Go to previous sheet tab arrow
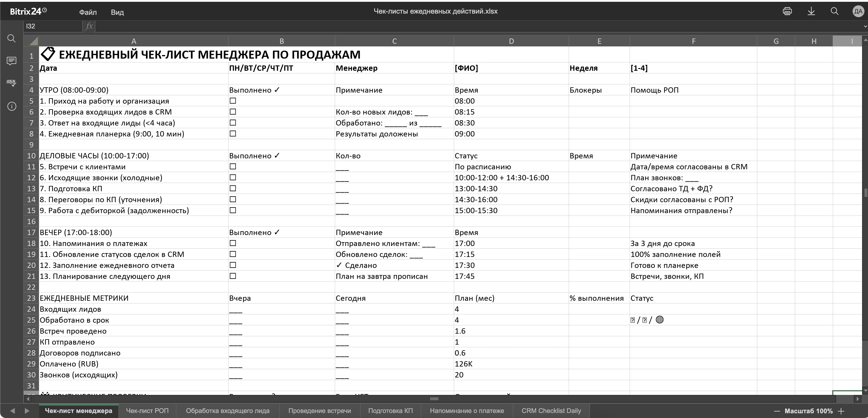 [x=12, y=411]
